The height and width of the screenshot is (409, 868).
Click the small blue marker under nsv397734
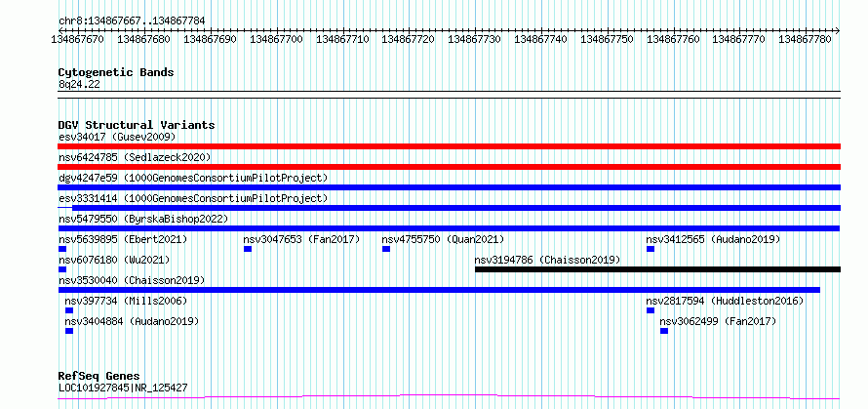pos(68,310)
